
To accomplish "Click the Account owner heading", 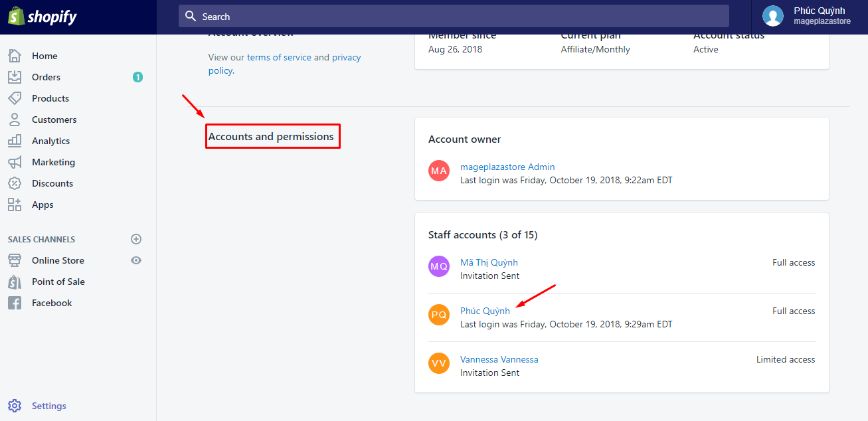I will [x=465, y=139].
